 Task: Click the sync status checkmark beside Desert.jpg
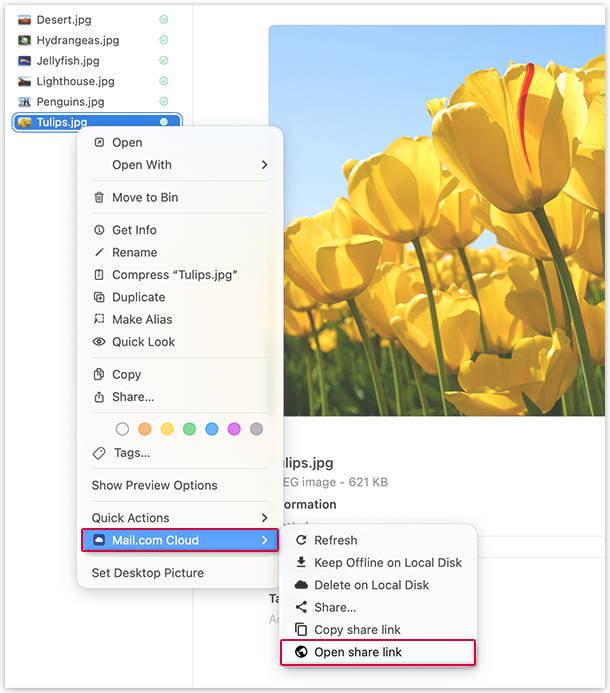coord(164,20)
